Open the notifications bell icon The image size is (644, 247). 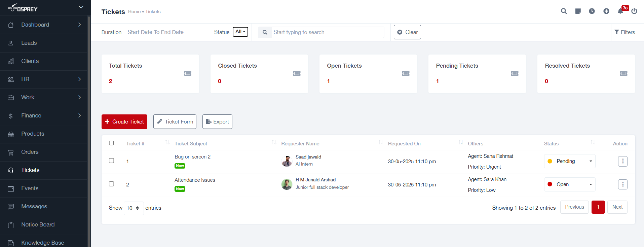[x=620, y=11]
